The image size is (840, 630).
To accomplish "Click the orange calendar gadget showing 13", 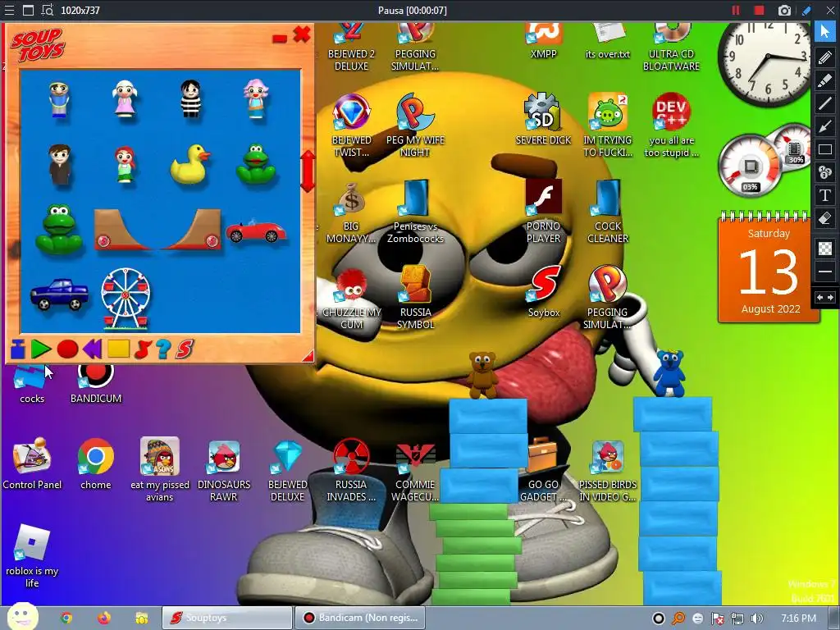I will coord(769,267).
